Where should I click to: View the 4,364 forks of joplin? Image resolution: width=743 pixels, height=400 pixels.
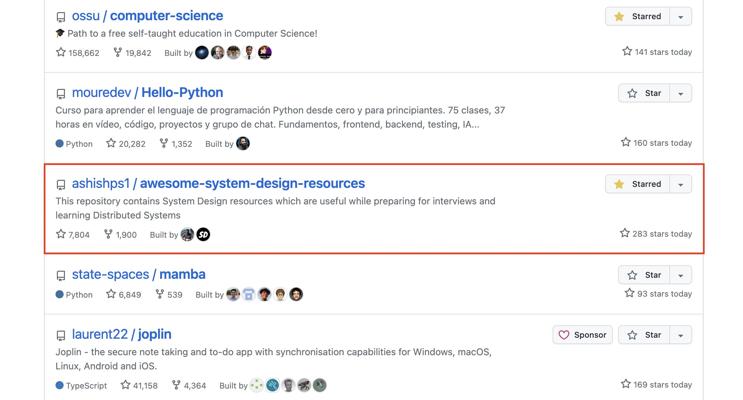pos(189,385)
